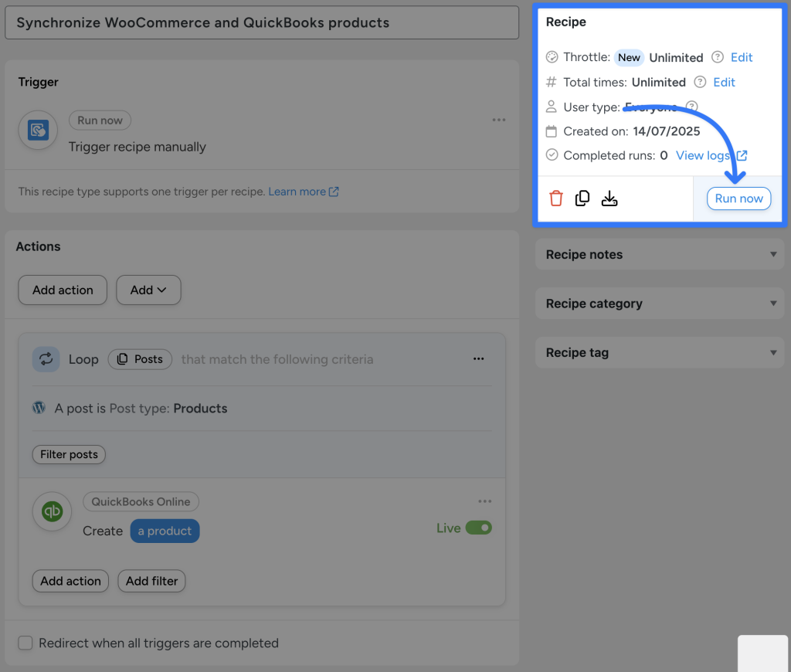Open the QuickBooks action ellipsis menu
791x672 pixels.
[485, 501]
